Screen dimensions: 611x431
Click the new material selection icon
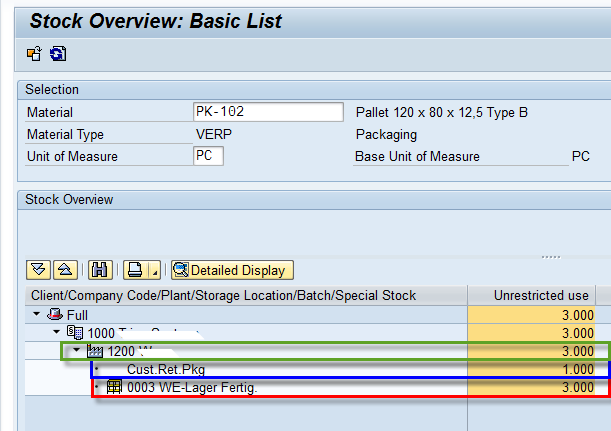point(33,53)
